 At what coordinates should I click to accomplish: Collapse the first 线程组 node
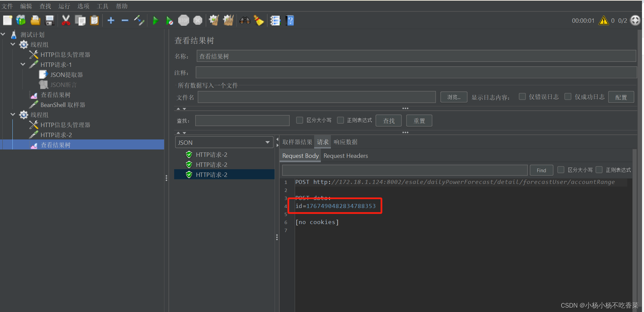(x=13, y=44)
